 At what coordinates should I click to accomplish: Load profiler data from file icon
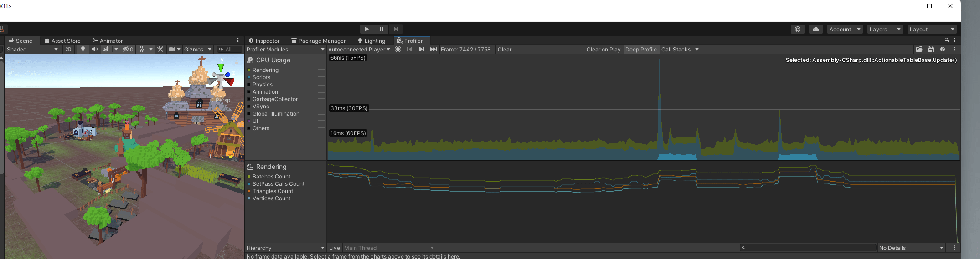pos(919,49)
